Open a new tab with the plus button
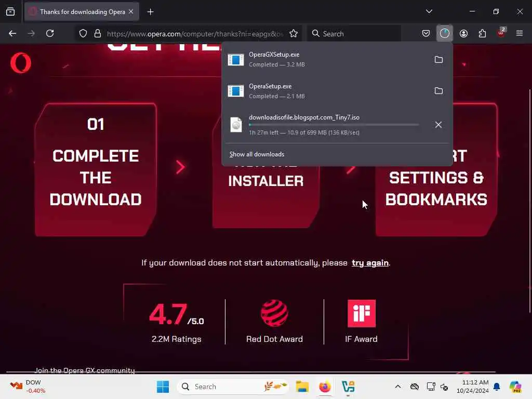 point(150,12)
